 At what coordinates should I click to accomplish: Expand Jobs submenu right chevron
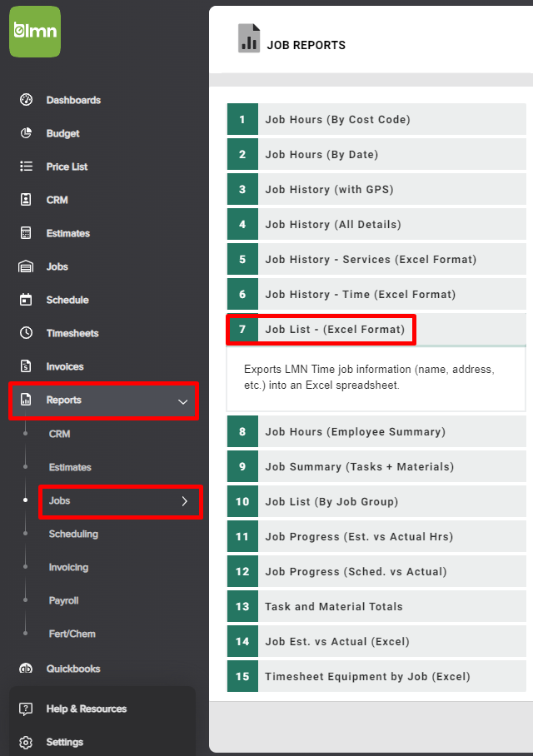pyautogui.click(x=185, y=501)
